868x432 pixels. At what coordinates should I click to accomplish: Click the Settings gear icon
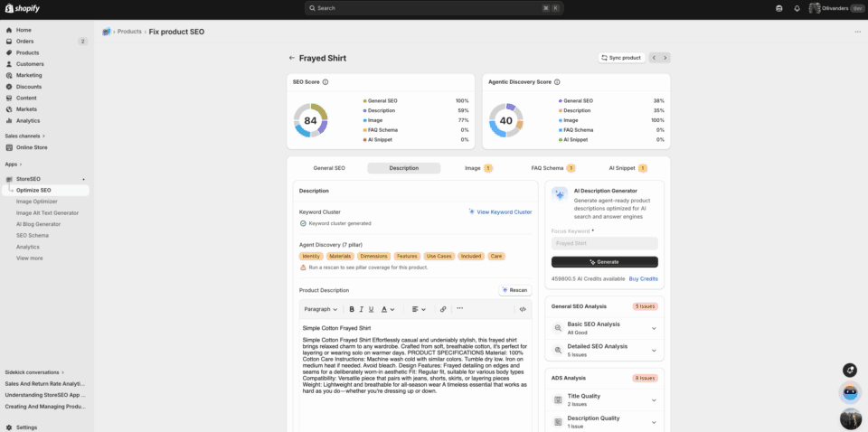click(9, 427)
